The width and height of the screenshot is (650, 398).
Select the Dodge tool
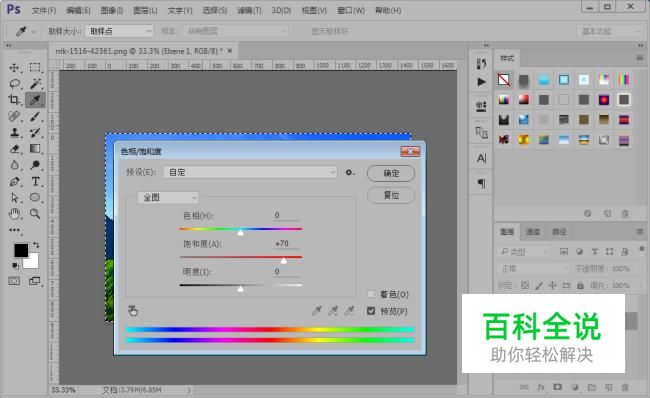tap(35, 165)
